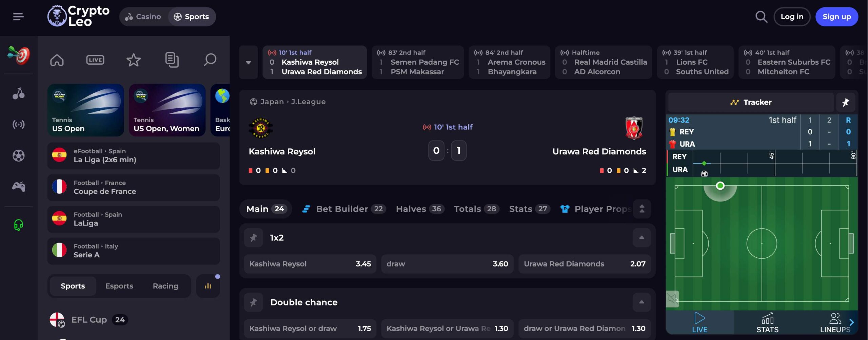This screenshot has width=868, height=340.
Task: Select the Racing category tab
Action: 165,286
